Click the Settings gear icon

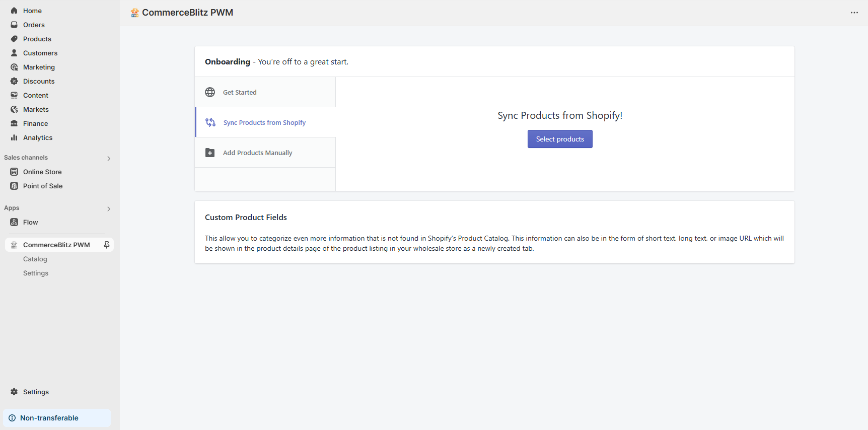tap(14, 392)
